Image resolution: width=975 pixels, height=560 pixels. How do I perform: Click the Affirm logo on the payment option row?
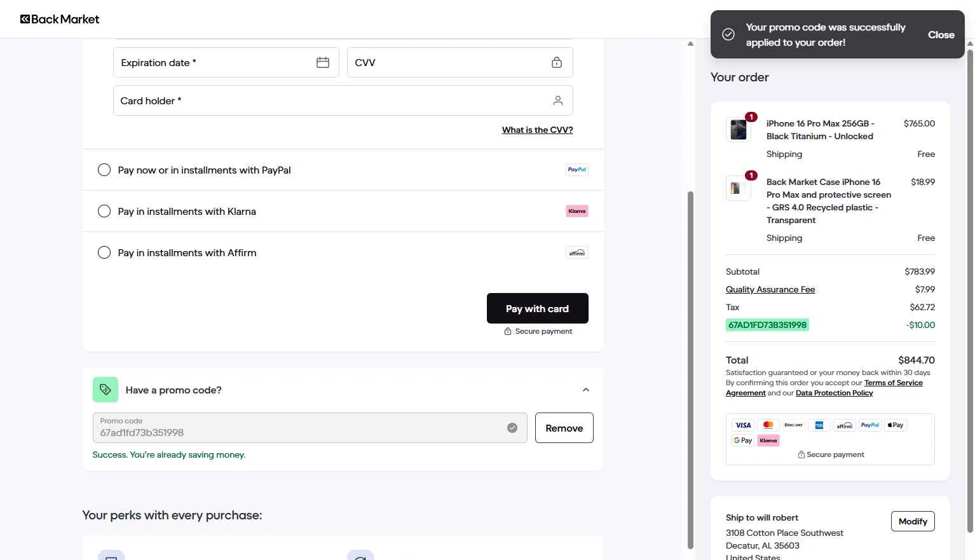[x=577, y=252]
